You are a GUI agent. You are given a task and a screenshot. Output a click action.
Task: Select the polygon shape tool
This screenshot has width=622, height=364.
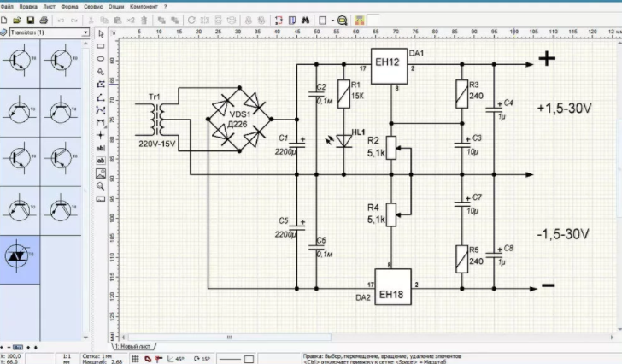coord(101,84)
